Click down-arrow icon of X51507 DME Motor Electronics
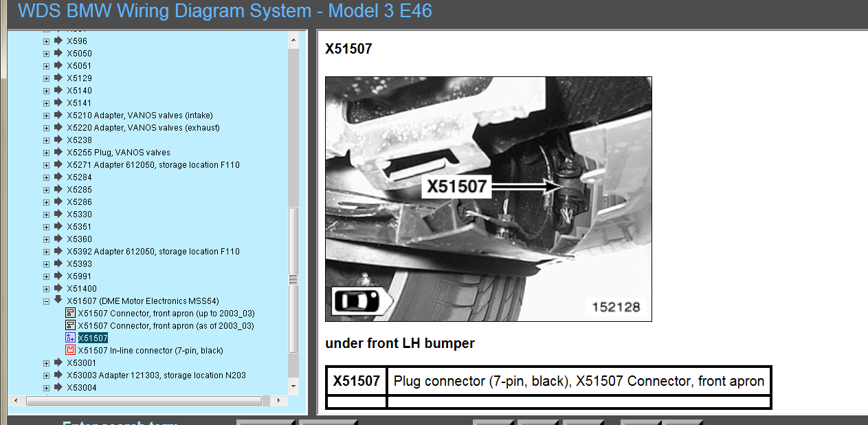The image size is (868, 425). tap(58, 301)
